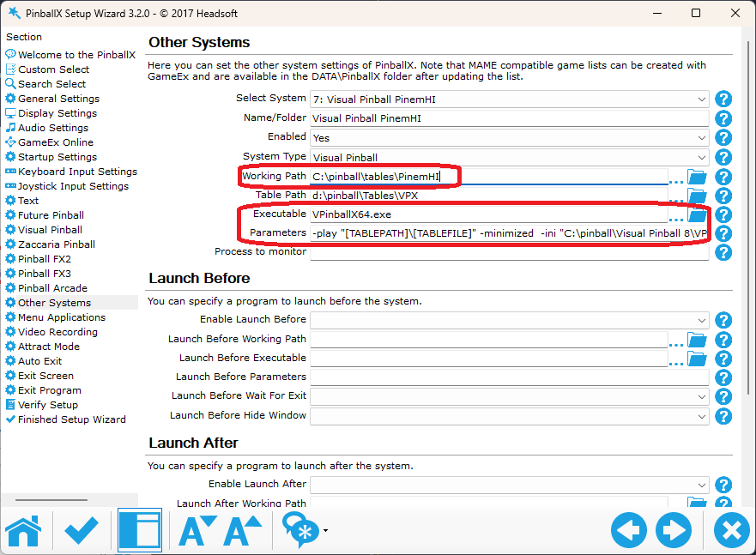Click the checkmark save icon in bottom toolbar

82,530
